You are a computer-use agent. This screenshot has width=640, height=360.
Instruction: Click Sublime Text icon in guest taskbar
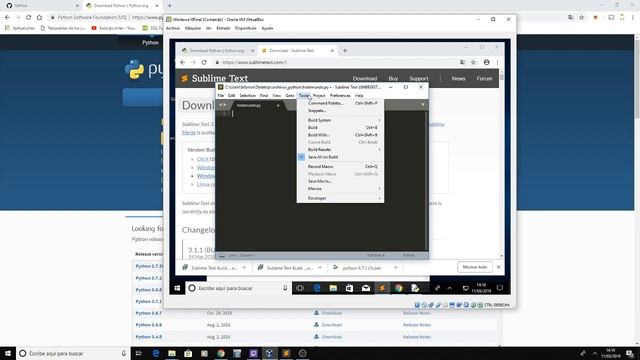point(382,288)
